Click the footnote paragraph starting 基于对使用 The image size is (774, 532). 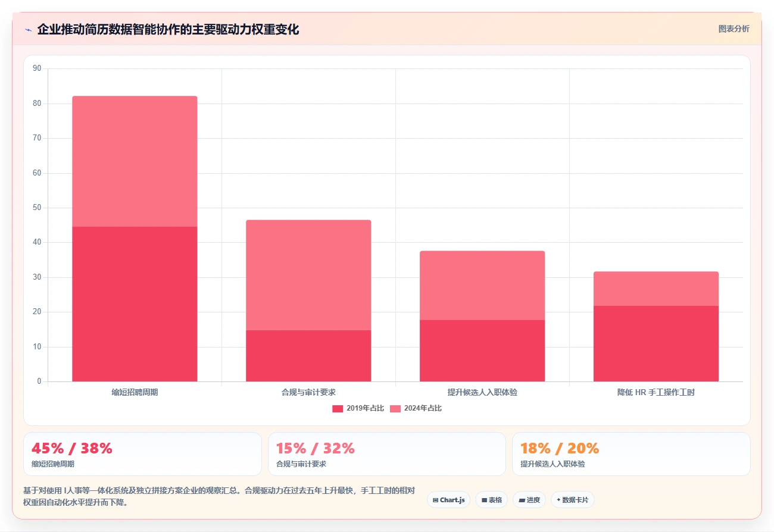click(x=219, y=496)
